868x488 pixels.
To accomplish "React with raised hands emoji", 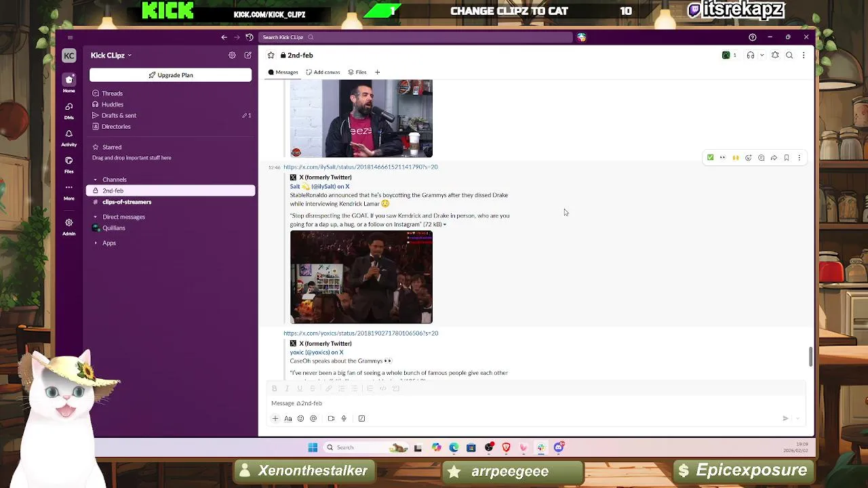I will 736,158.
